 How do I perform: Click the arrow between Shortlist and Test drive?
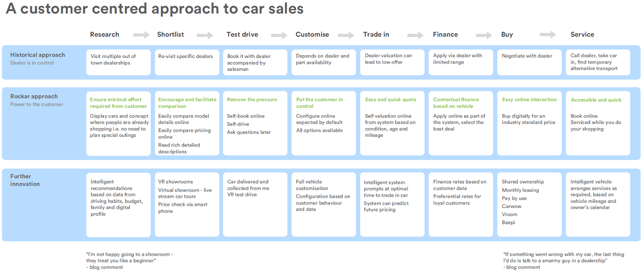[205, 35]
